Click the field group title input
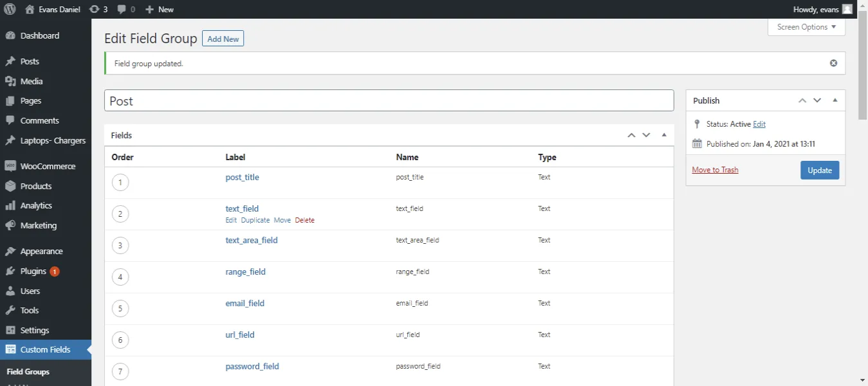 (389, 101)
